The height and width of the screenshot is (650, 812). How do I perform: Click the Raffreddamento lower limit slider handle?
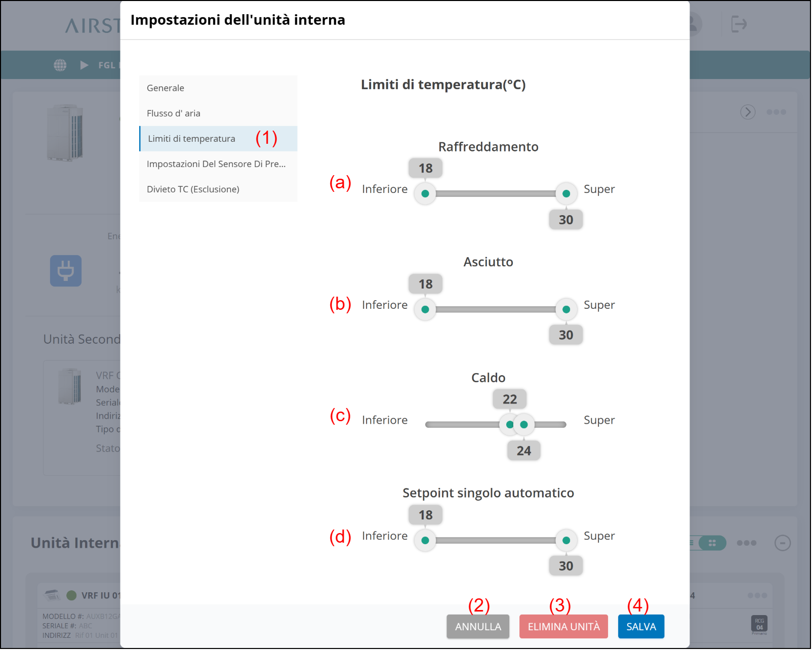point(425,194)
